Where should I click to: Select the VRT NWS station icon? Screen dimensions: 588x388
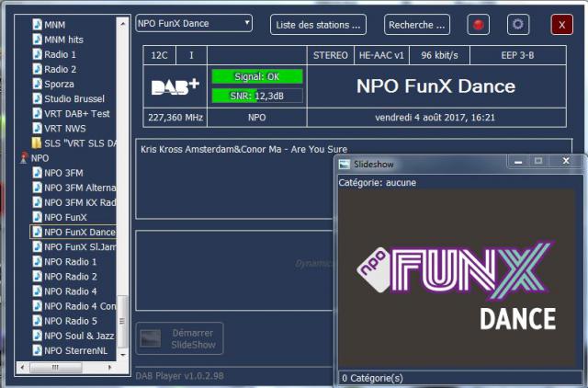37,128
